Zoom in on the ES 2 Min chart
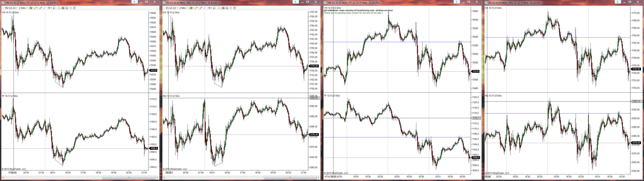Viewport: 644px width, 181px height. click(x=201, y=8)
